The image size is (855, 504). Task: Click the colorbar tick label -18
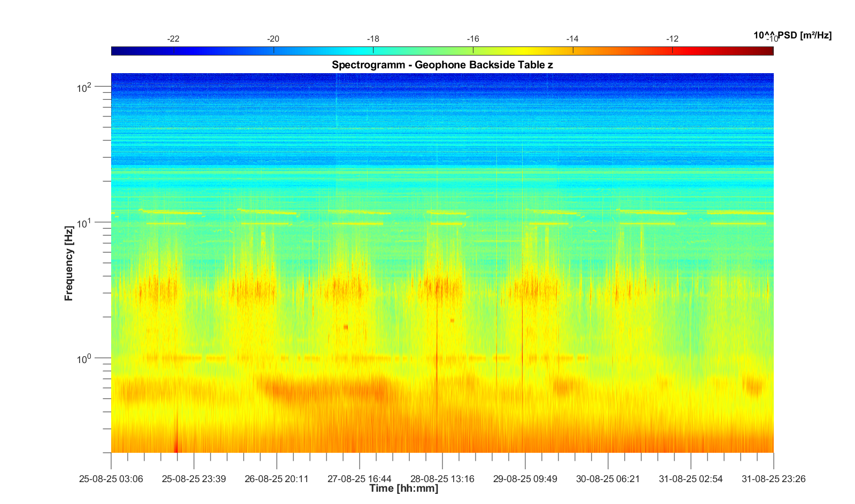373,39
